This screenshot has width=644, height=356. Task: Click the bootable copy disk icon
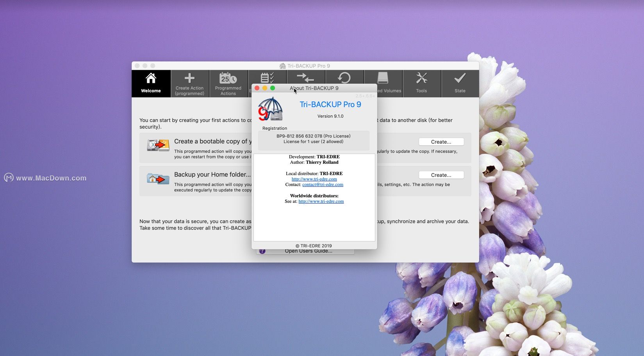tap(158, 145)
